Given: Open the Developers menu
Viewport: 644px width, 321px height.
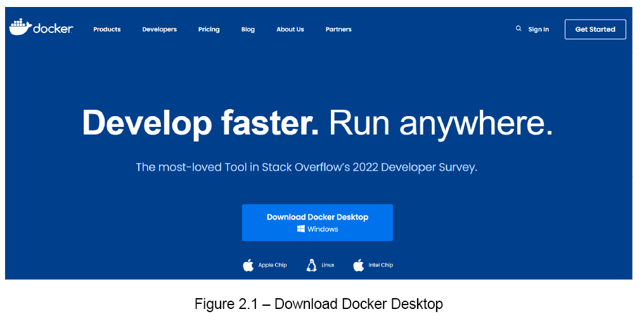Looking at the screenshot, I should 159,30.
